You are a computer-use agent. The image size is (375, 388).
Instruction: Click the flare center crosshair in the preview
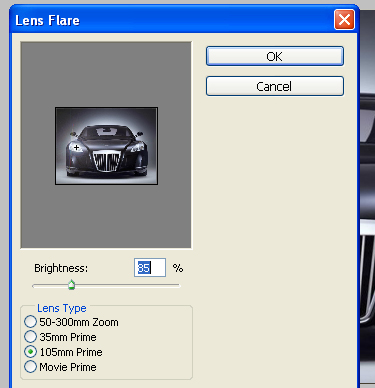pos(76,147)
